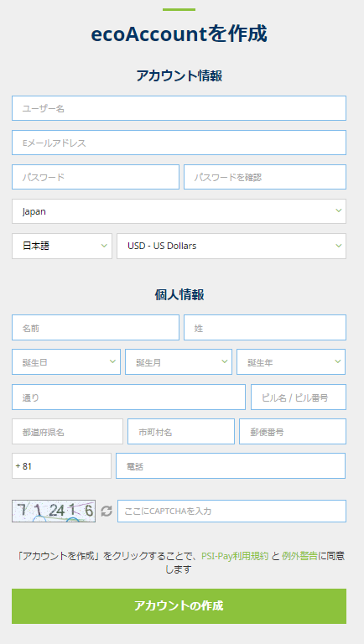Select the 誕生月 birth month dropdown
This screenshot has height=644, width=364.
coord(179,362)
